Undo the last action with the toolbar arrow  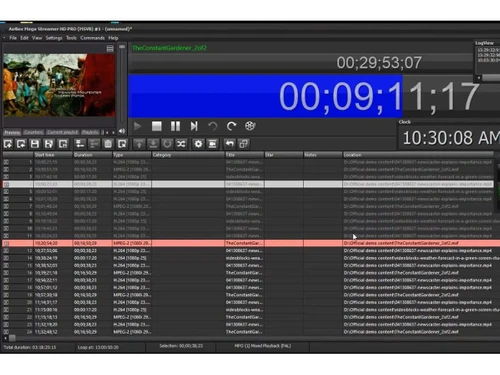(x=230, y=144)
